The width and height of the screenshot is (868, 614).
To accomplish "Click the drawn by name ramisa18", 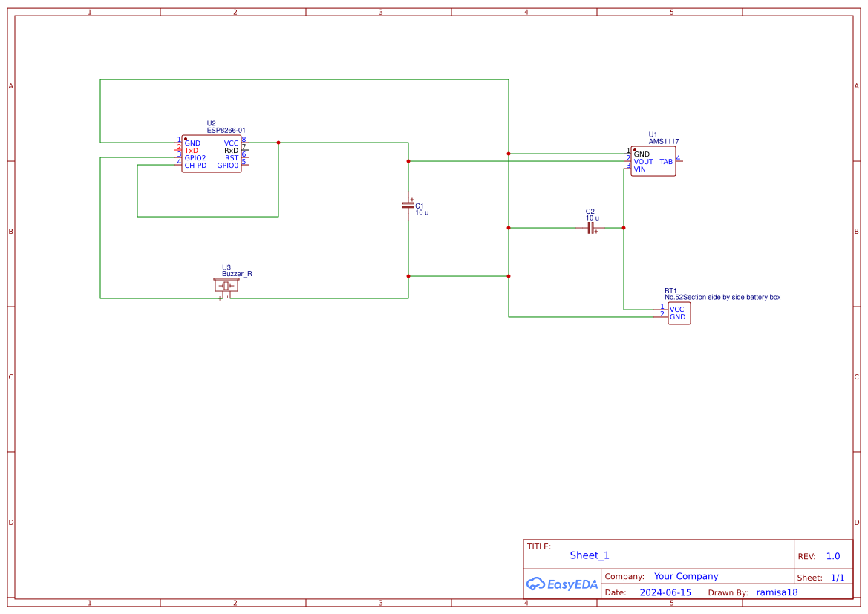I will coord(777,592).
